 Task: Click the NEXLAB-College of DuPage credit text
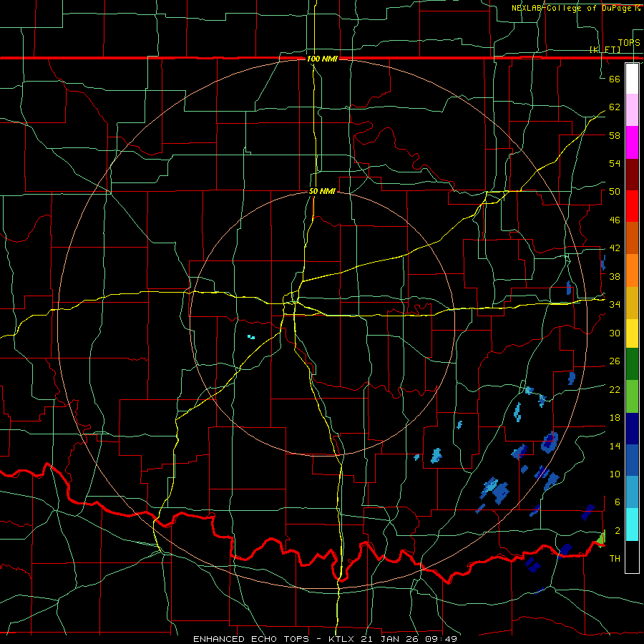(575, 8)
